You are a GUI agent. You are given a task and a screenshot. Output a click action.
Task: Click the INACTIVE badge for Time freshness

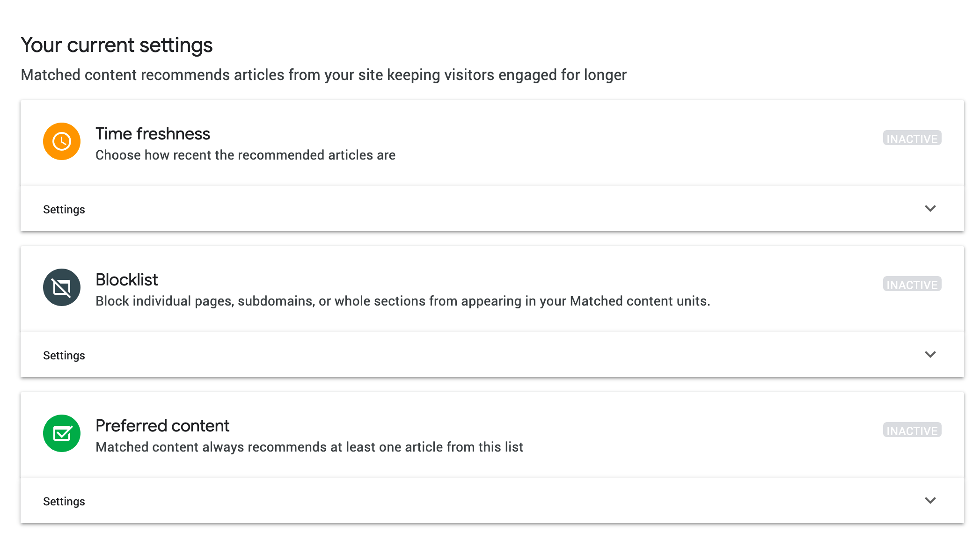coord(912,139)
